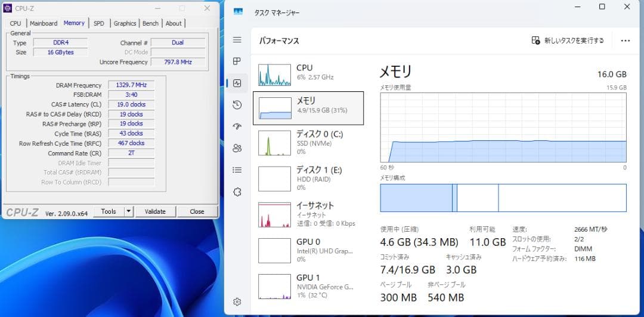Click the run new task icon
The image size is (644, 317).
pos(535,40)
